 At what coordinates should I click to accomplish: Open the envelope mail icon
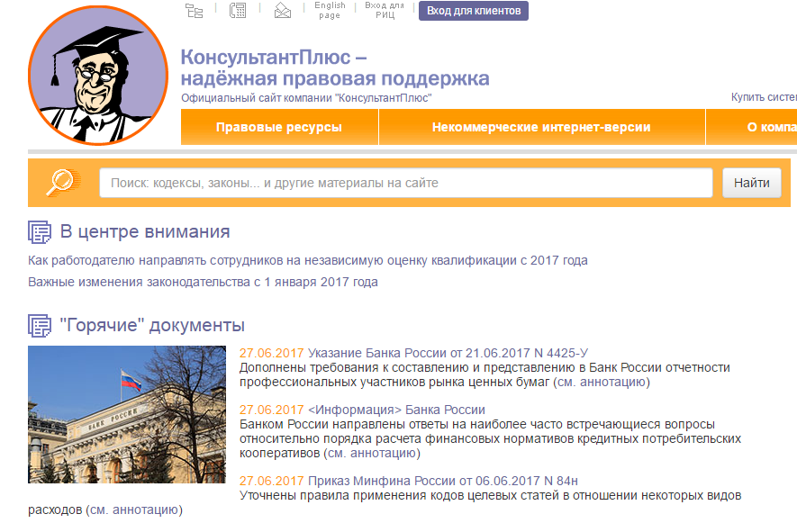pos(283,10)
